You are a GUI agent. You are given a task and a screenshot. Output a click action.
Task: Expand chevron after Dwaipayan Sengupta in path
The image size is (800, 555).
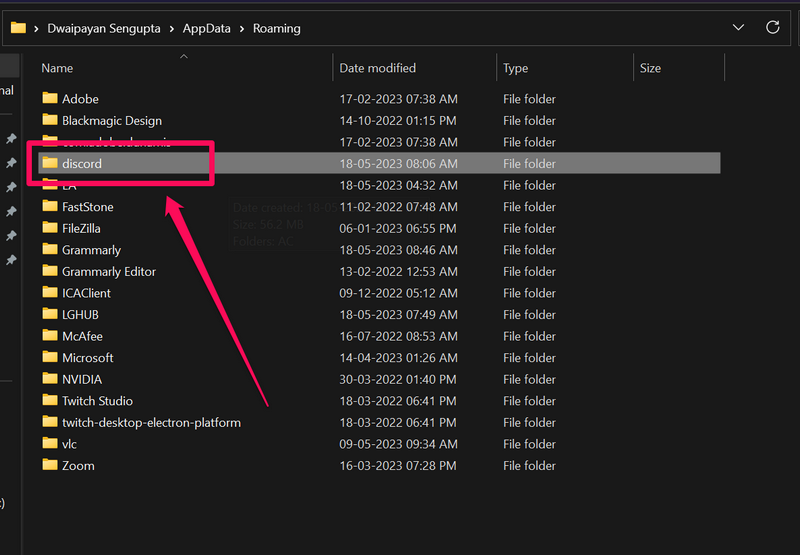click(x=171, y=28)
